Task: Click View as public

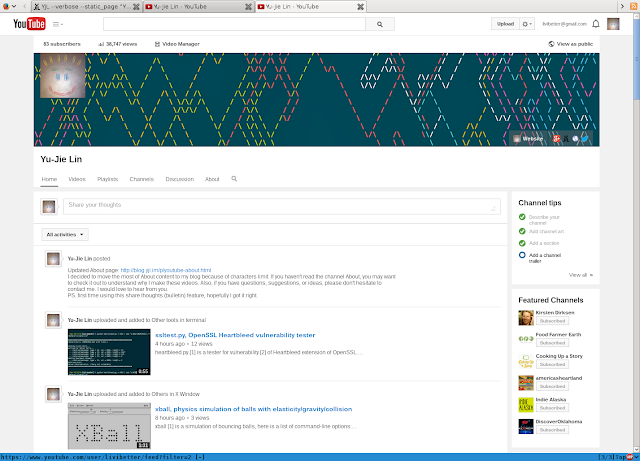Action: pyautogui.click(x=571, y=44)
